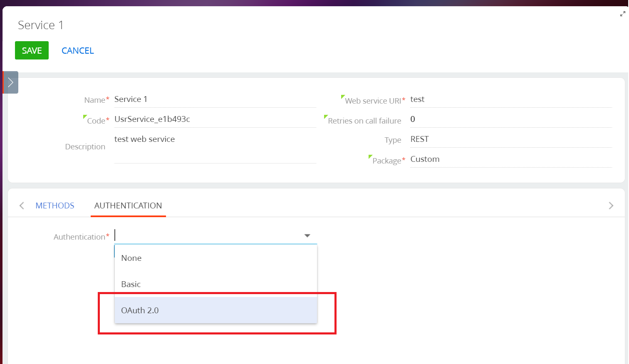Click the Code input field
This screenshot has width=629, height=364.
click(214, 119)
